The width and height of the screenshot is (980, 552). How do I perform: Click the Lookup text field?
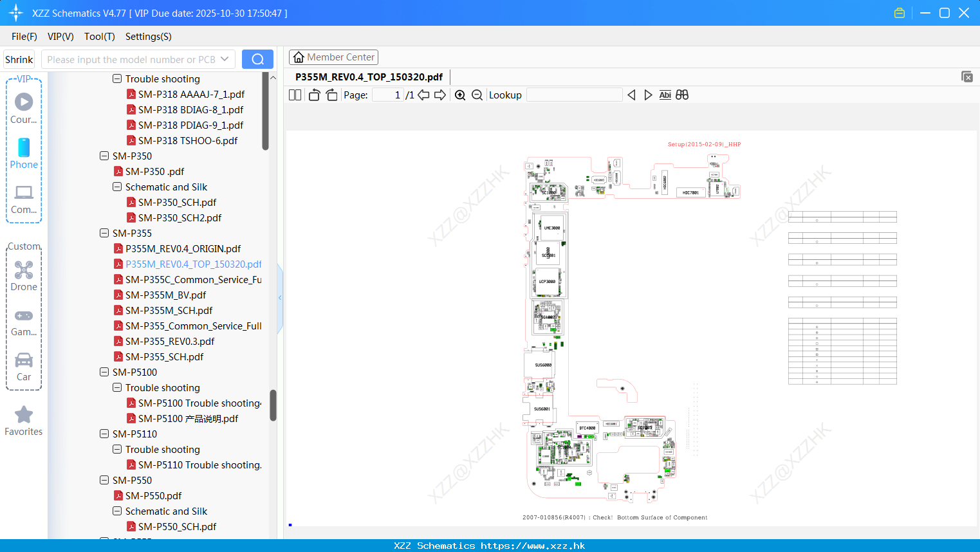(574, 95)
